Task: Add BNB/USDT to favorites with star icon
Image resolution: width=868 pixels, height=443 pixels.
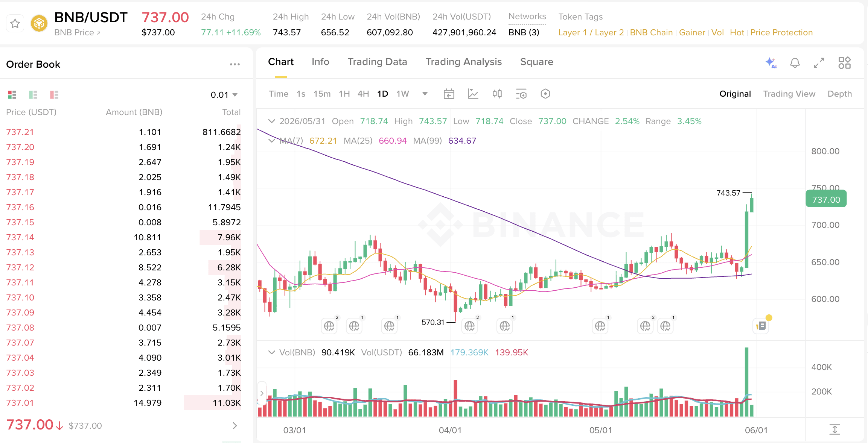Action: (x=15, y=24)
